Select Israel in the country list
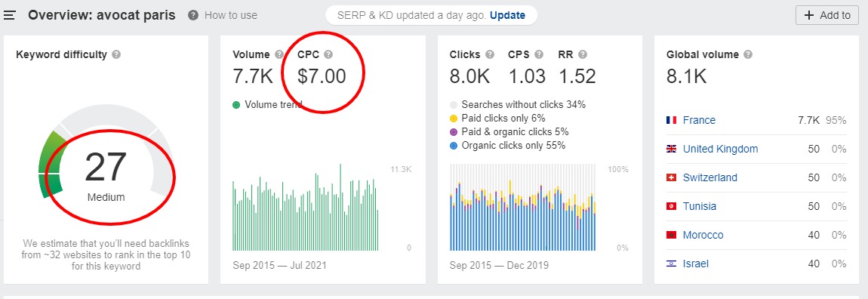The image size is (868, 299). coord(696,264)
